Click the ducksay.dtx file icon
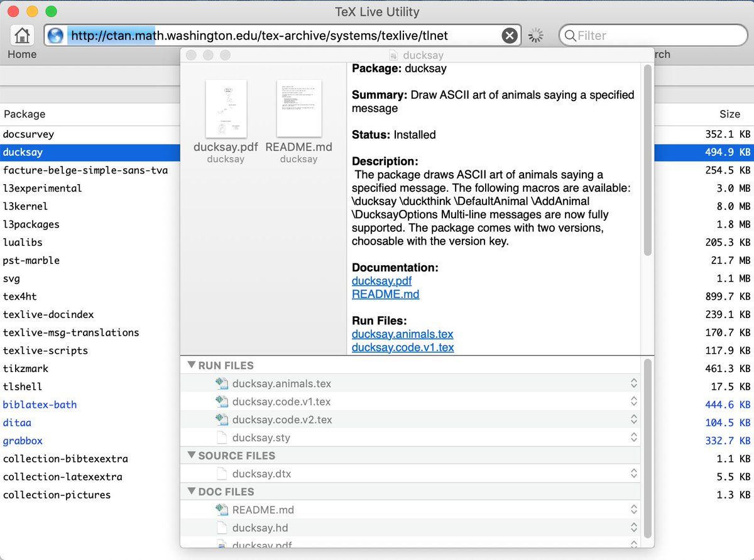 [x=221, y=474]
